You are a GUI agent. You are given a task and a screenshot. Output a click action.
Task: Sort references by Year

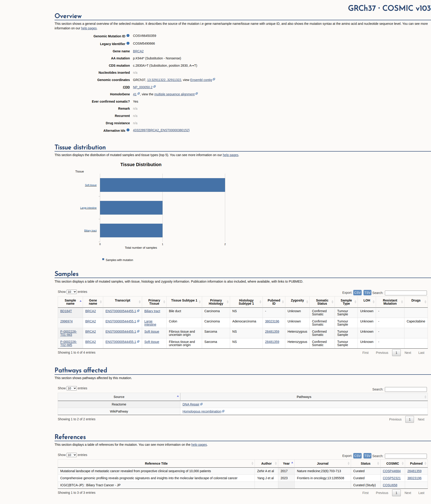click(286, 463)
